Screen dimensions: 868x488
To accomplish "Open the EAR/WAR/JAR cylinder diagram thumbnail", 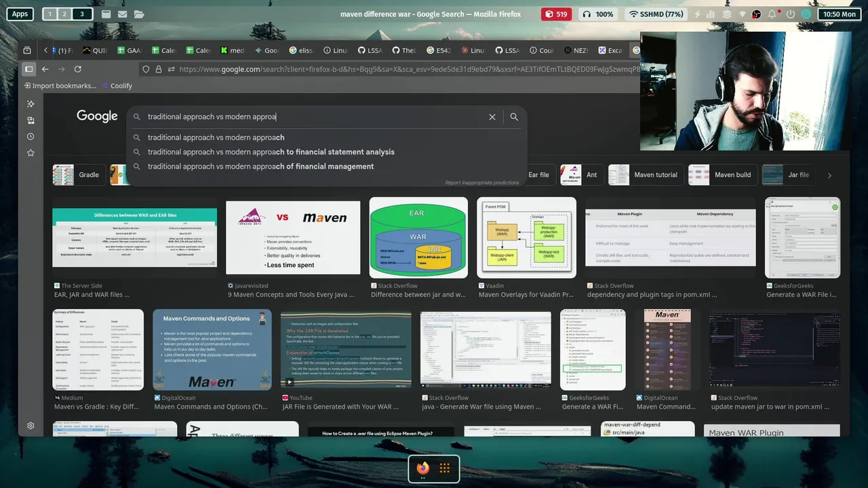I will 418,237.
